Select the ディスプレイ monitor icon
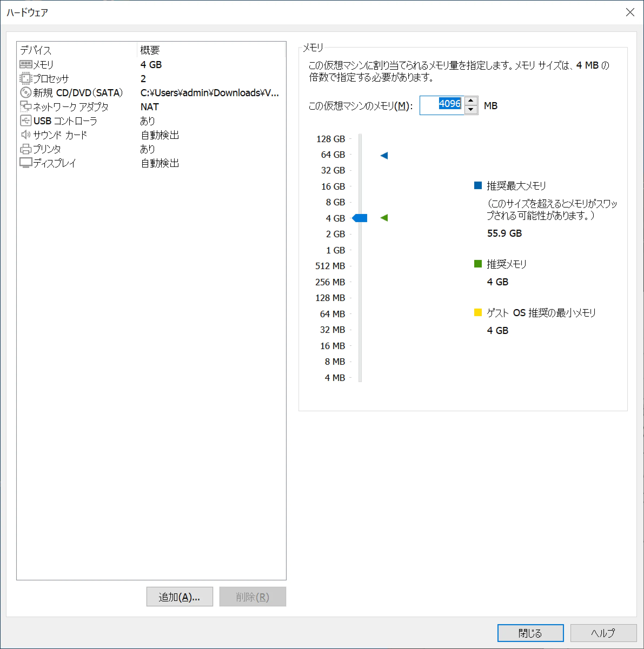This screenshot has width=644, height=649. 25,163
